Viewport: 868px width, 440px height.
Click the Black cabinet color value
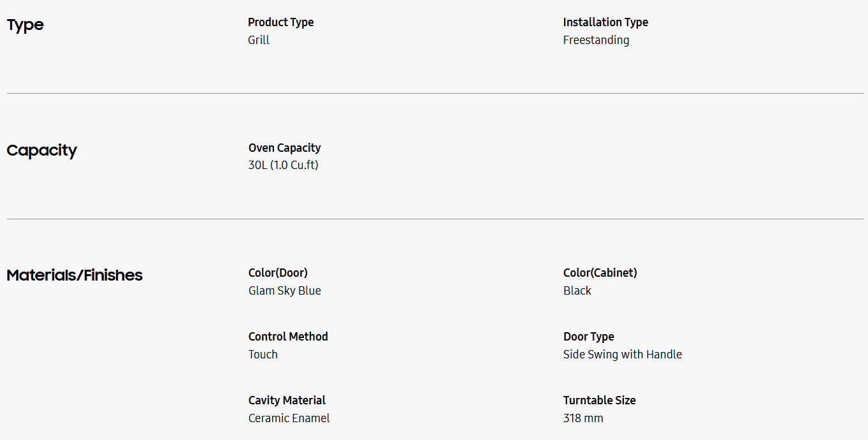[577, 291]
